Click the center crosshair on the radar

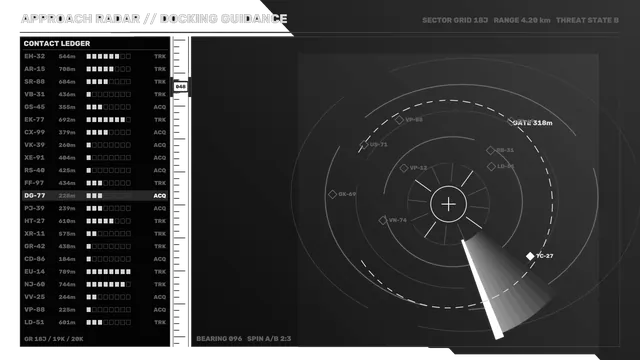point(448,204)
